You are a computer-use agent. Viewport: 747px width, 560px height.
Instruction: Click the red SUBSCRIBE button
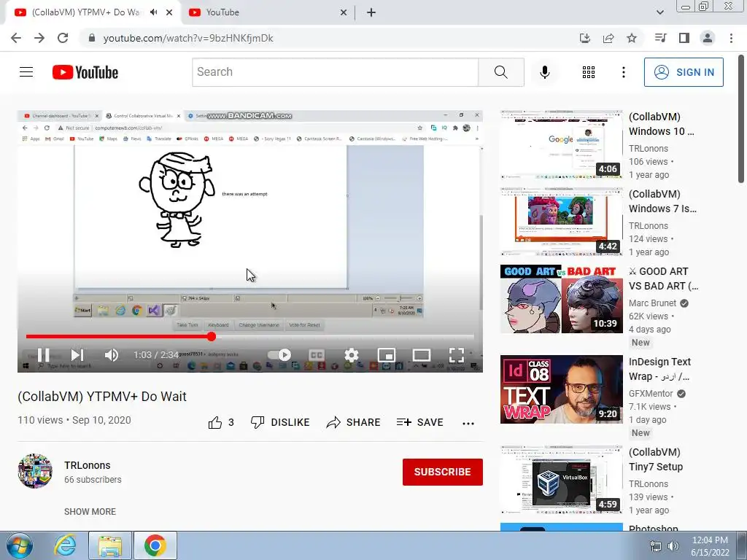[x=443, y=472]
